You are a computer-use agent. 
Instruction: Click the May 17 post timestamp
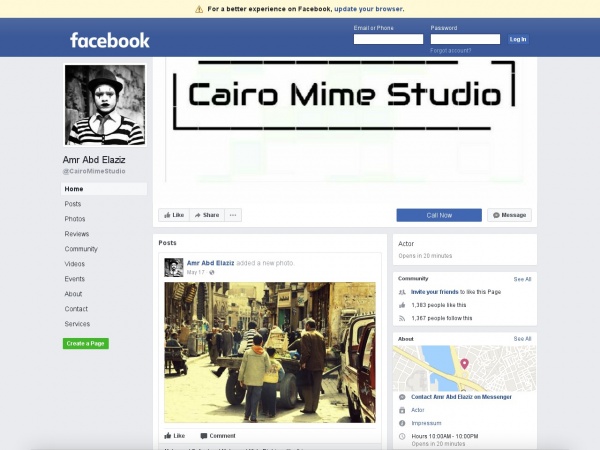click(x=196, y=272)
